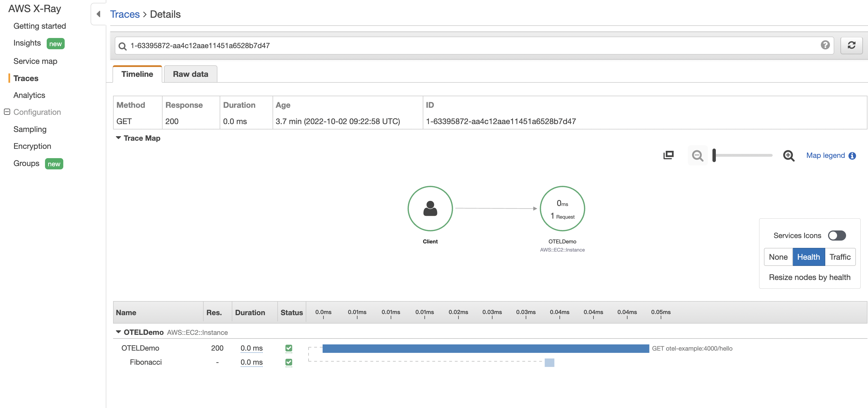Open the Map legend link
Screen dimensions: 868x408
pos(826,155)
